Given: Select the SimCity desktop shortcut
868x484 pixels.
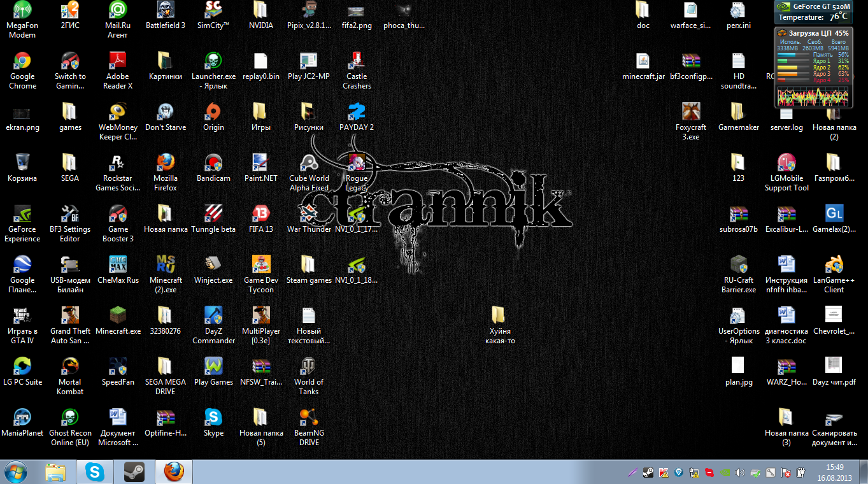Looking at the screenshot, I should tap(213, 15).
